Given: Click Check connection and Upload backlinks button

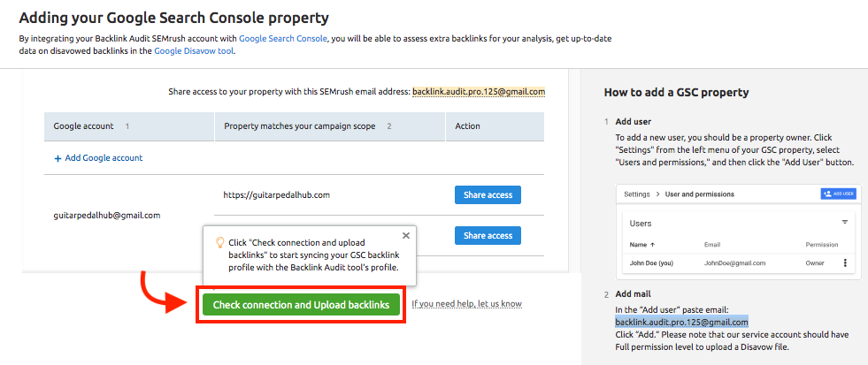Looking at the screenshot, I should tap(301, 305).
